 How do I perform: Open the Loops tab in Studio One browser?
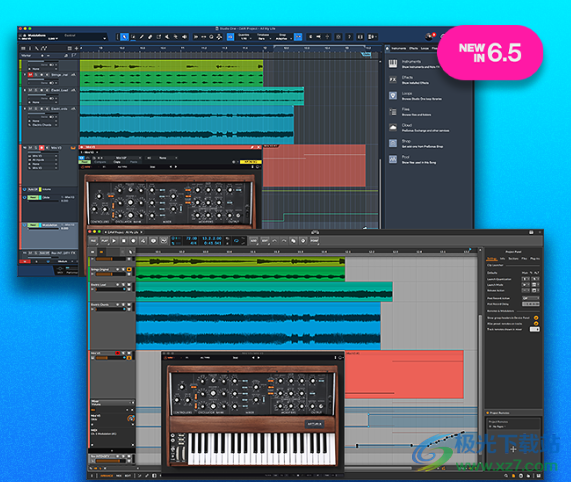pyautogui.click(x=425, y=48)
